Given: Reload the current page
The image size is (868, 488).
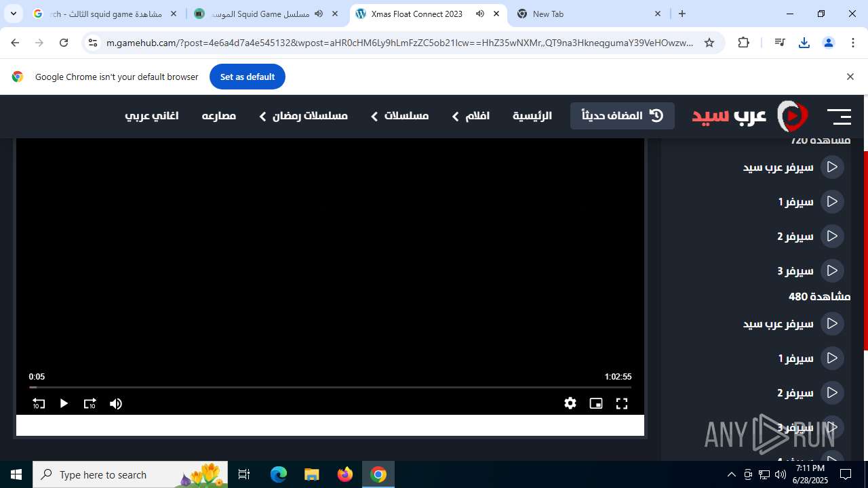Looking at the screenshot, I should 64,43.
